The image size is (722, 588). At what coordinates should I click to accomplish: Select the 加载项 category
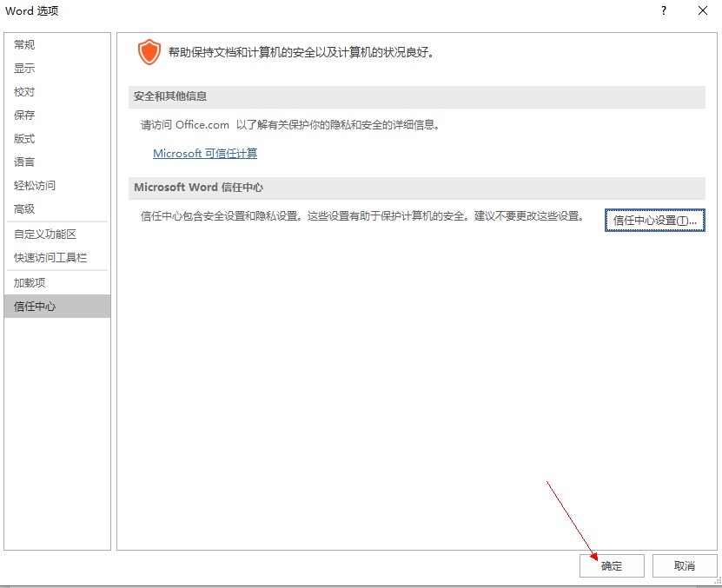coord(57,283)
